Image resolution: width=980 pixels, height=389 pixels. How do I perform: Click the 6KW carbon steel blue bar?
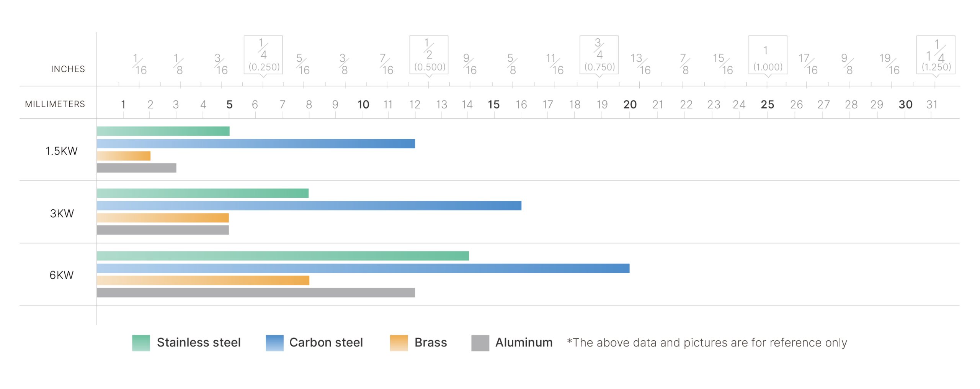(x=363, y=268)
